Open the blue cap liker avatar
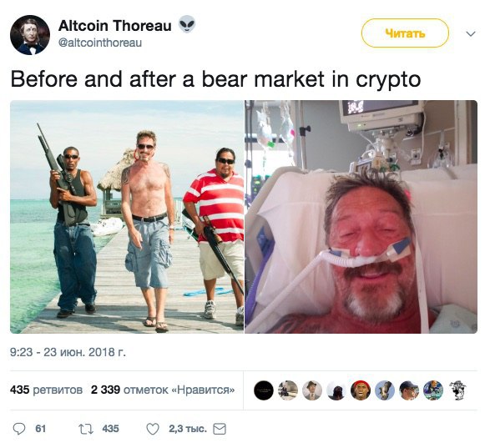Screen dimensions: 490x448 [x=409, y=390]
